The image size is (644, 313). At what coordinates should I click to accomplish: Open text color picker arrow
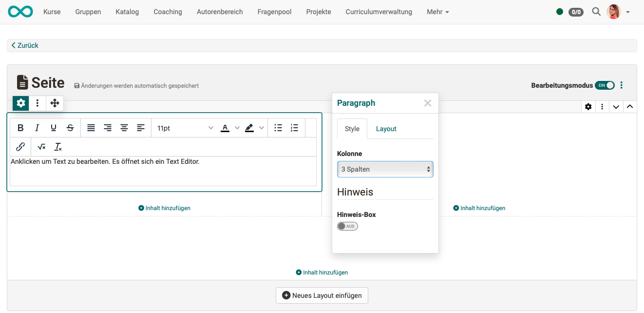click(x=237, y=128)
